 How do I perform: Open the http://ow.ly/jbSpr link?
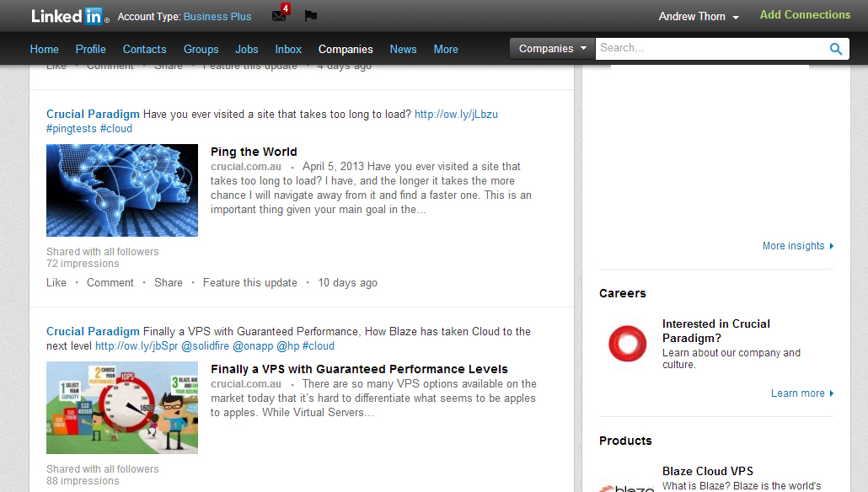[137, 346]
